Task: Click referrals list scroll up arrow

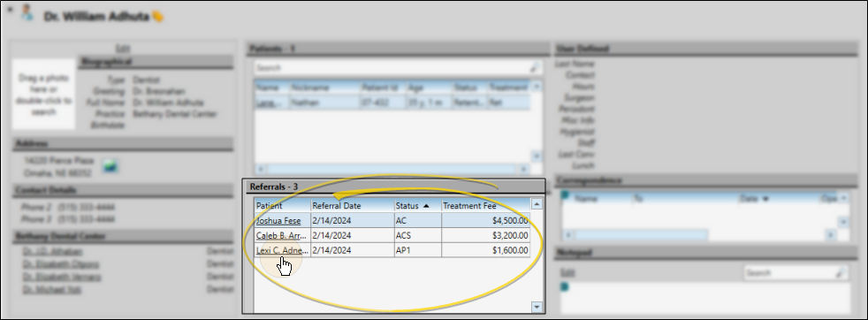Action: click(537, 204)
